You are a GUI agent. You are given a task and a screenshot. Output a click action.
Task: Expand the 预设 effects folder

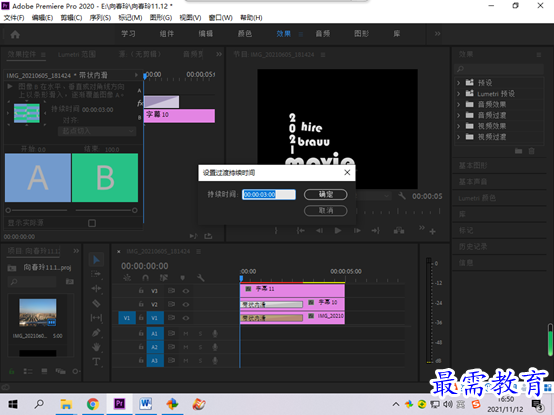[x=458, y=83]
